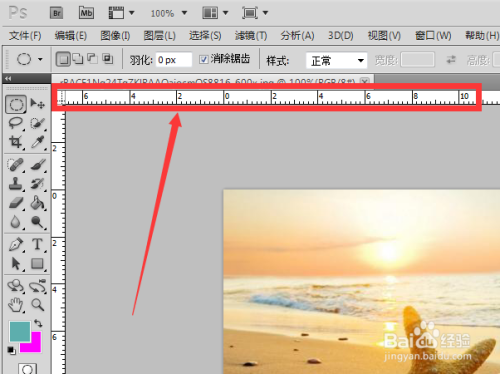Viewport: 500px width, 374px height.
Task: Enable Intersect with Selection mode
Action: (x=107, y=59)
